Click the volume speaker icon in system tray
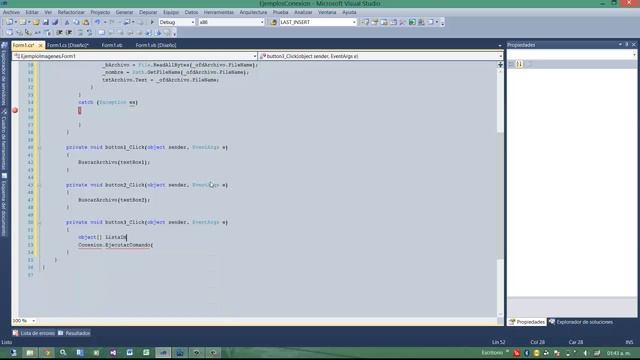Screen dimensions: 640x360 tap(586, 353)
